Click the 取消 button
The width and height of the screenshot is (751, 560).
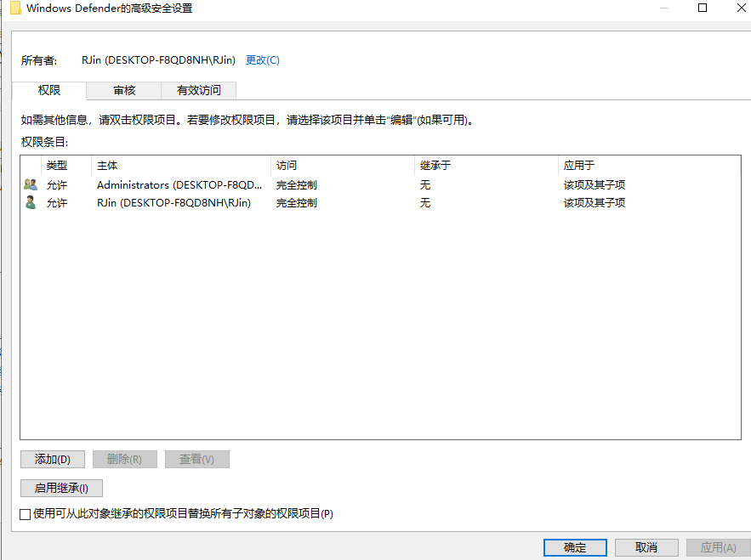point(646,547)
